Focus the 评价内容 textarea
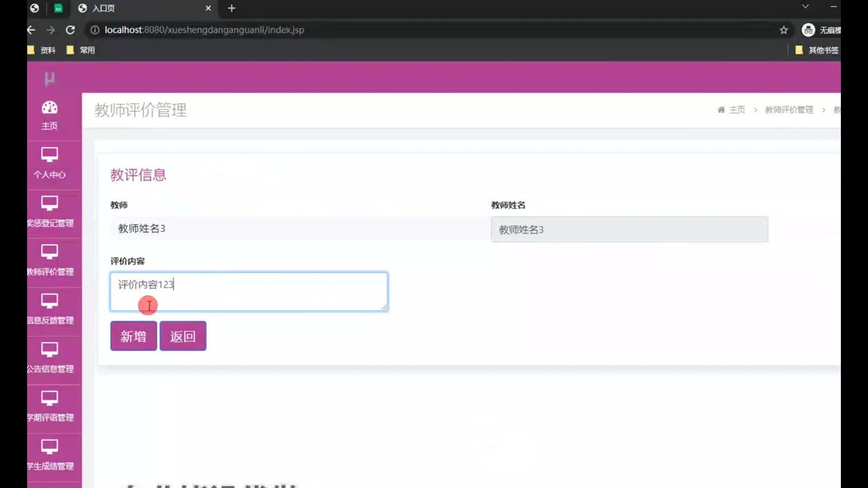Image resolution: width=868 pixels, height=488 pixels. [x=249, y=291]
